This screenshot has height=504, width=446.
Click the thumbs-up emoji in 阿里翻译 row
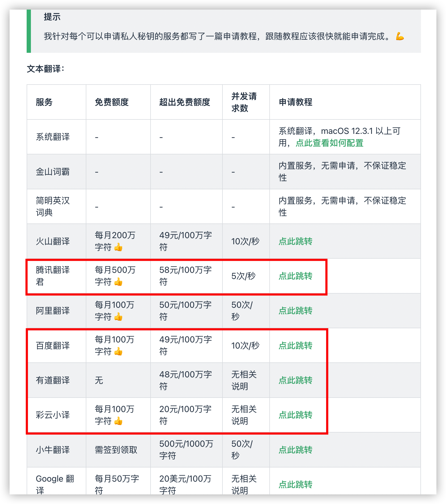pyautogui.click(x=118, y=317)
